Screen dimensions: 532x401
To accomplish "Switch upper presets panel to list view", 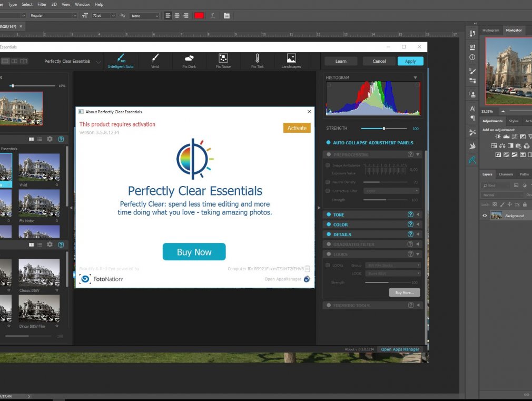I will (x=40, y=139).
